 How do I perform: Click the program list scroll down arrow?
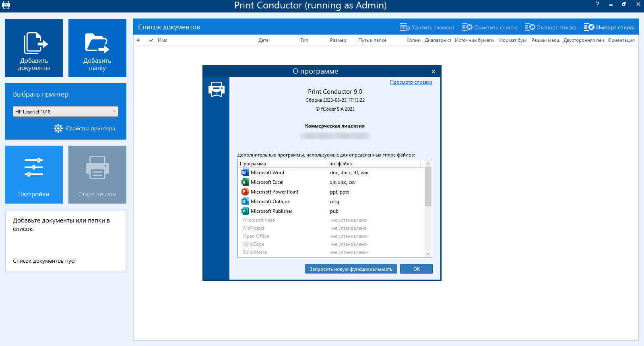click(428, 254)
